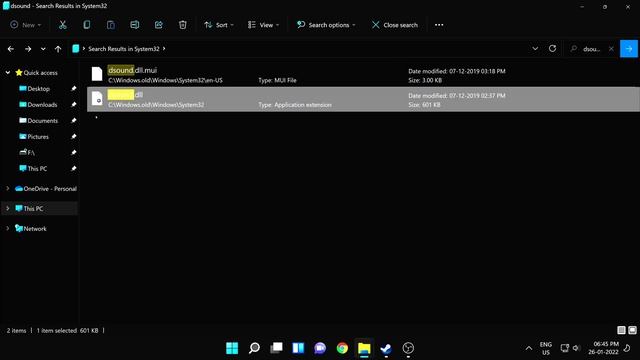Click the Share icon in toolbar
Image resolution: width=640 pixels, height=360 pixels.
pos(159,25)
